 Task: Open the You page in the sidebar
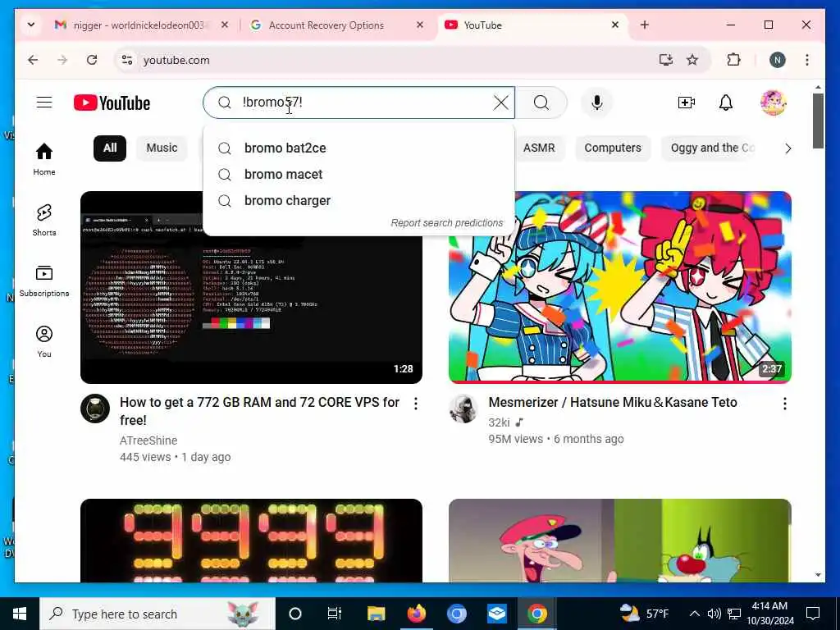tap(44, 341)
